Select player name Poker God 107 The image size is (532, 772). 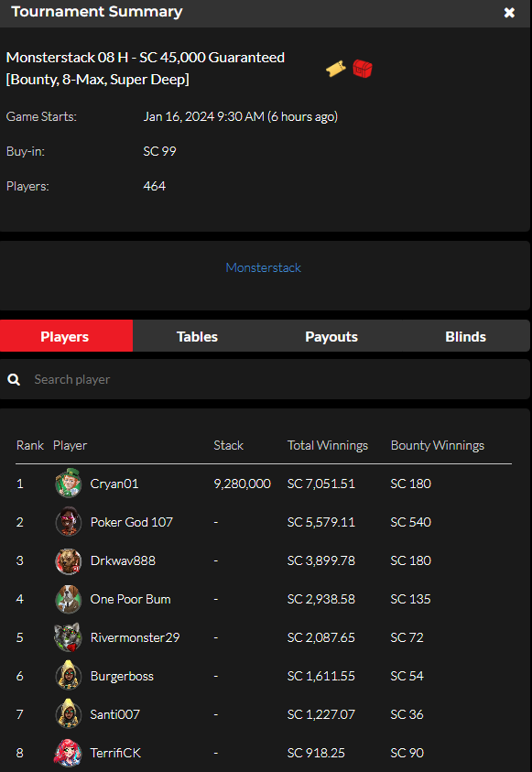132,522
